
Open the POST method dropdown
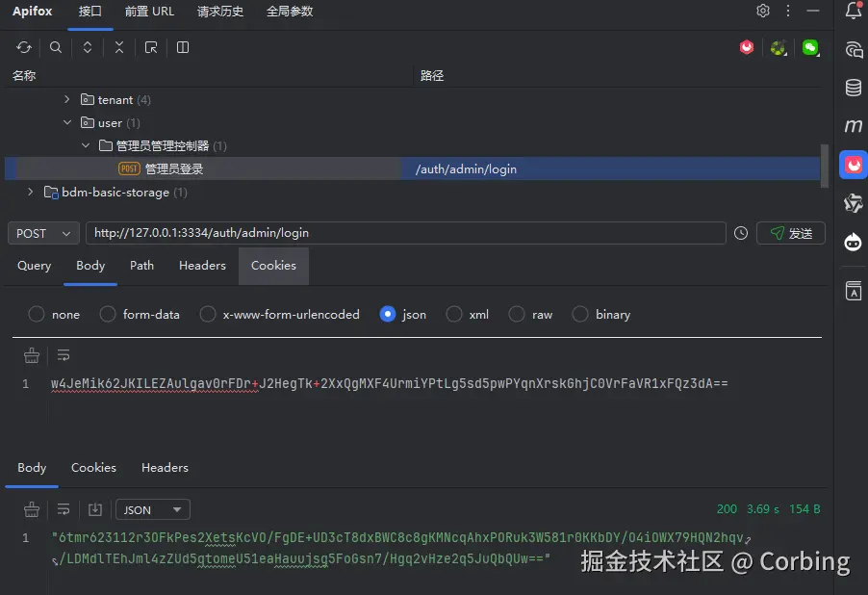pyautogui.click(x=43, y=233)
